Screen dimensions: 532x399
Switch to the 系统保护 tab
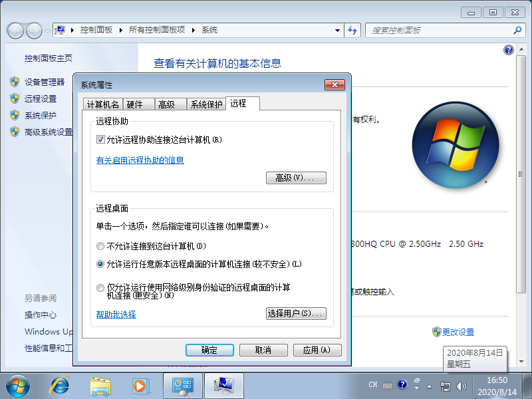pyautogui.click(x=207, y=104)
